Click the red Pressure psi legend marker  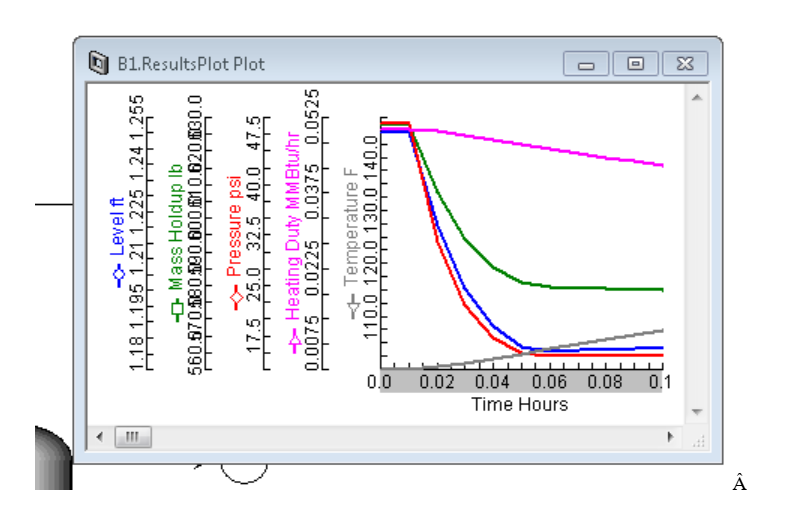235,297
